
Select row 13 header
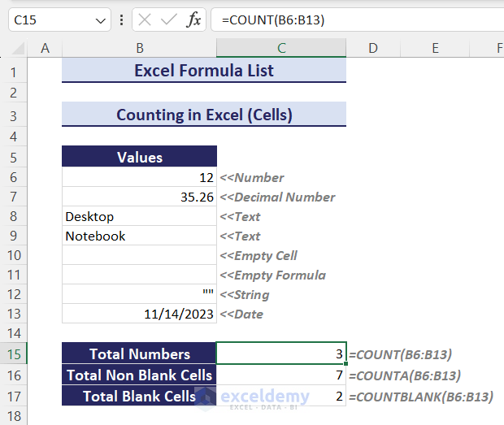pyautogui.click(x=14, y=314)
